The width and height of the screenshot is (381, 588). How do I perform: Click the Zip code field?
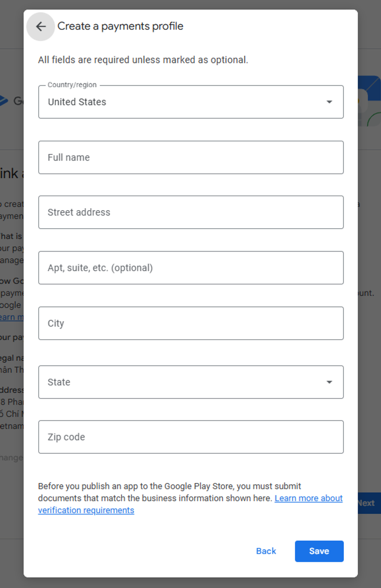(190, 437)
